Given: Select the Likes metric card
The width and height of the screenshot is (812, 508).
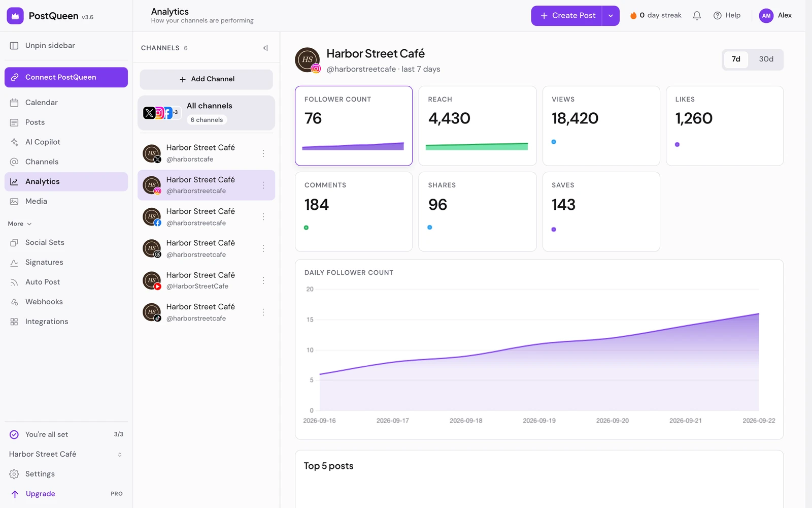Looking at the screenshot, I should [x=725, y=126].
